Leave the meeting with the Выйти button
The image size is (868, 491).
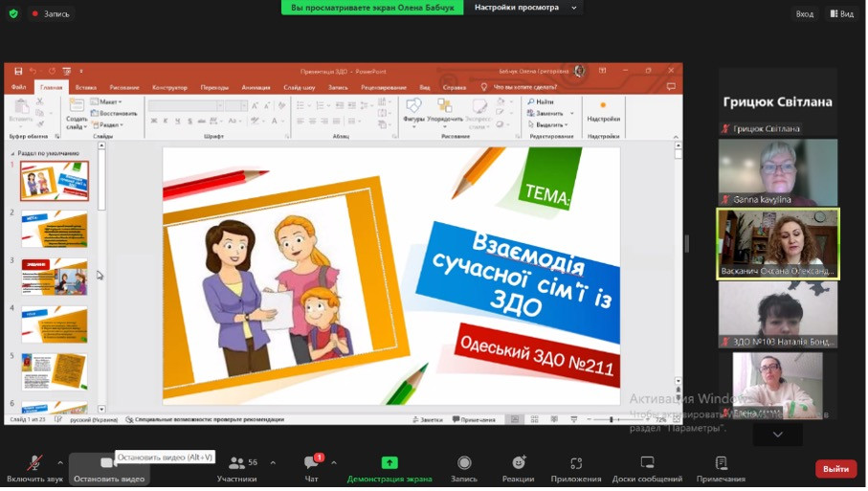click(x=835, y=469)
